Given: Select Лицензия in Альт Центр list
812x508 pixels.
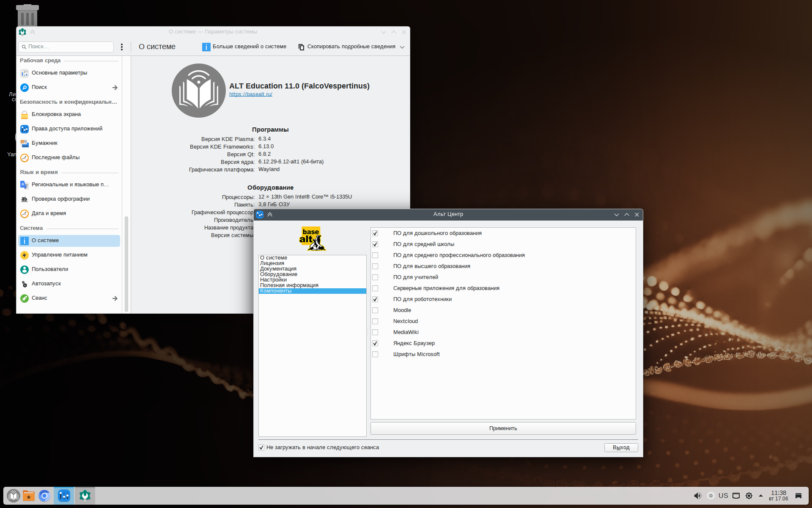Looking at the screenshot, I should [312, 263].
